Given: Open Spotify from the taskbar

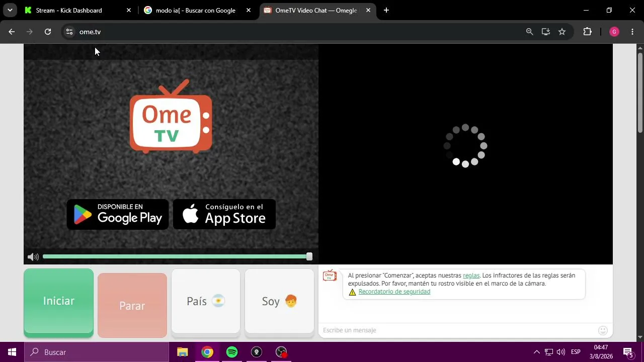Looking at the screenshot, I should (232, 352).
